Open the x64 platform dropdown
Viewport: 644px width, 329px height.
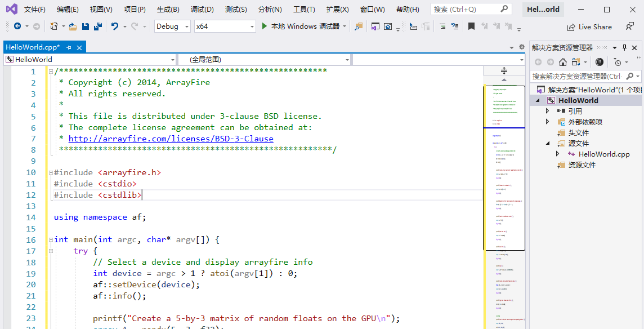click(252, 26)
